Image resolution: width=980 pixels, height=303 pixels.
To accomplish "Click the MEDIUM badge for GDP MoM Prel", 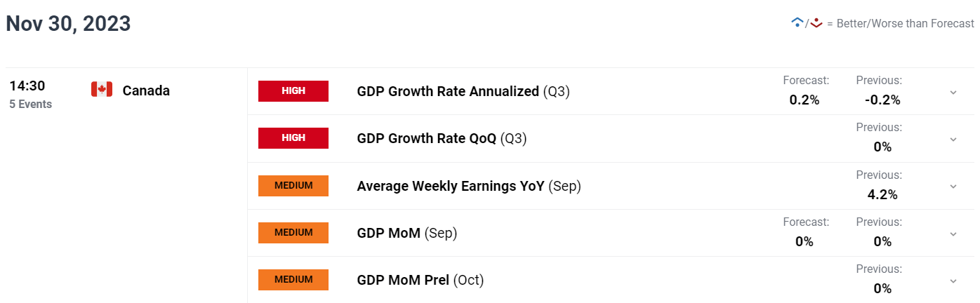I will [293, 279].
